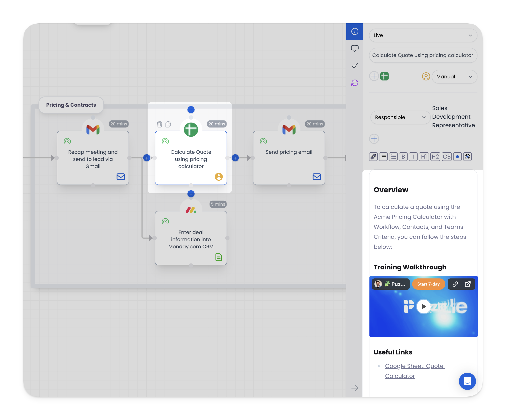Viewport: 506px width, 420px height.
Task: Open the sync refresh tab icon
Action: pos(355,83)
